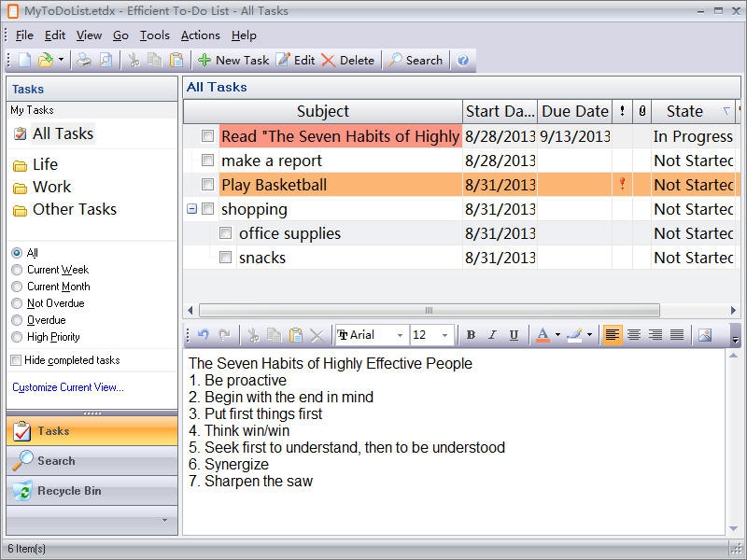747x560 pixels.
Task: Open Recycle Bin in navigation pane
Action: [x=92, y=491]
